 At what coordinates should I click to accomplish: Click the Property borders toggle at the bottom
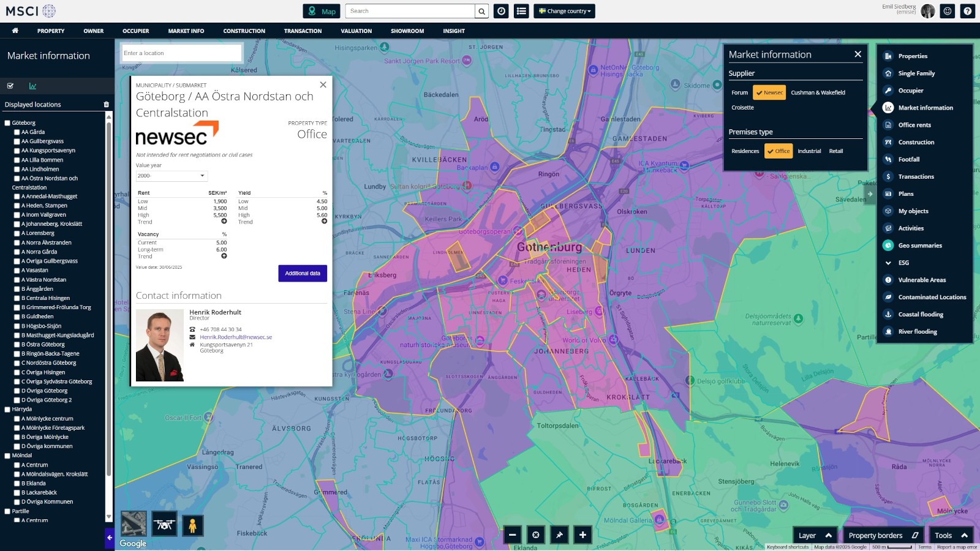pyautogui.click(x=883, y=535)
